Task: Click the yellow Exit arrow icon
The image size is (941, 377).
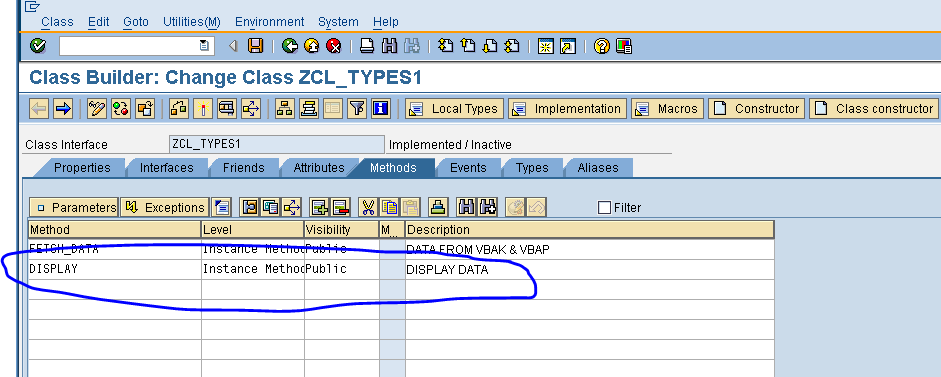Action: coord(312,46)
